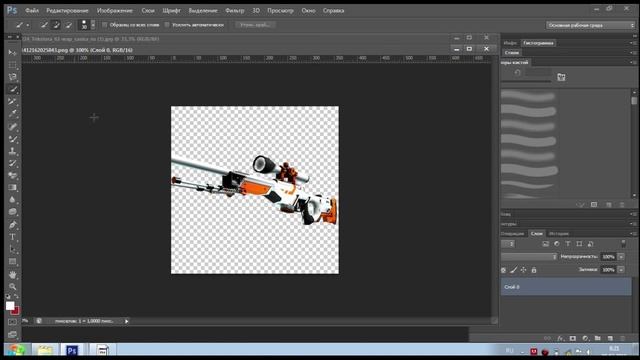Create new adjustment layer
This screenshot has height=360, width=640.
pos(585,338)
